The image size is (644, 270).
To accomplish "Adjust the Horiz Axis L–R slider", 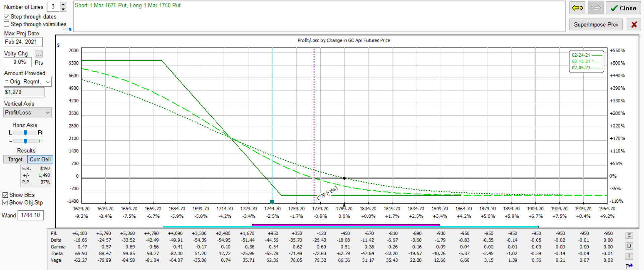I will tap(25, 133).
